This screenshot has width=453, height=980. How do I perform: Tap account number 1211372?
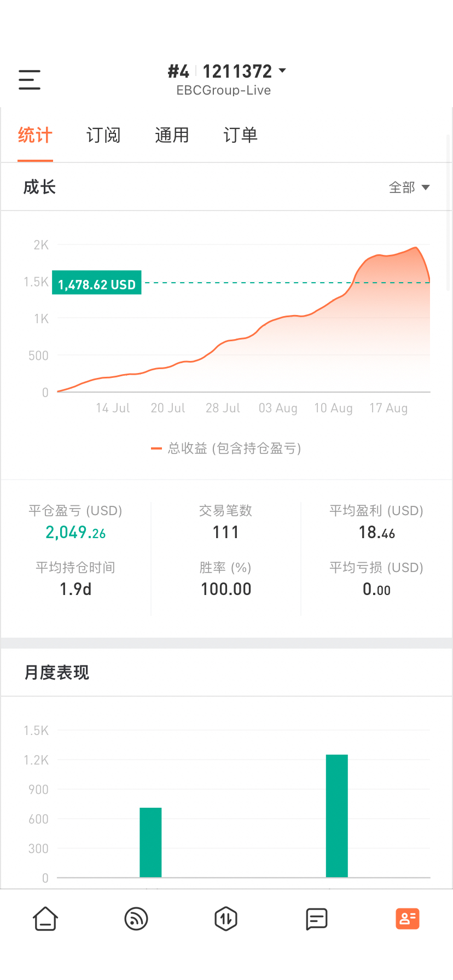[237, 71]
